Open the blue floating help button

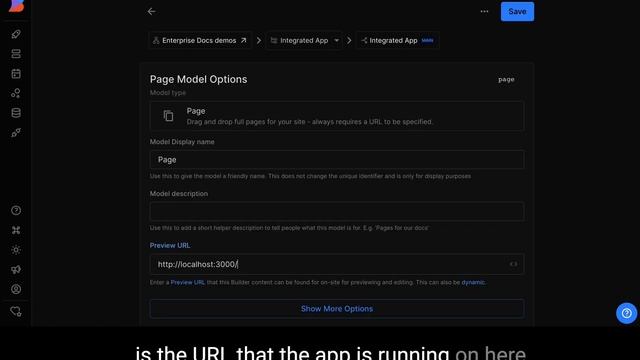627,313
